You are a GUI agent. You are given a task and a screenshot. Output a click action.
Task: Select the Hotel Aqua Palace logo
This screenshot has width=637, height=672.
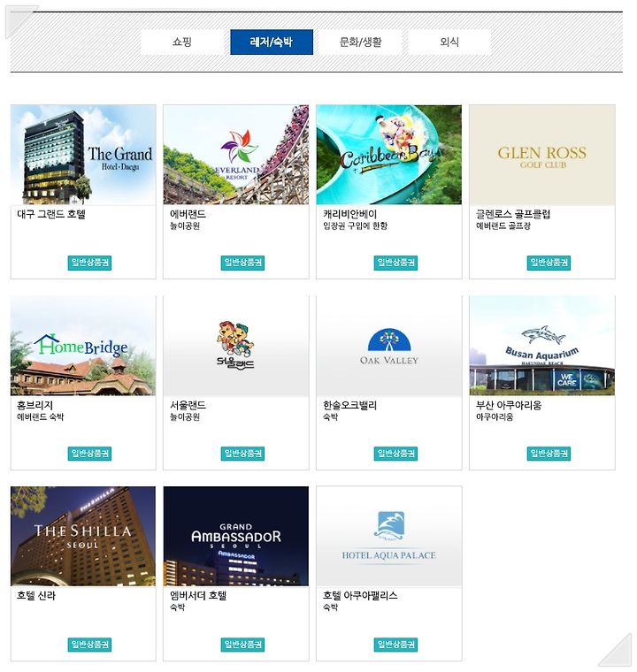(389, 536)
